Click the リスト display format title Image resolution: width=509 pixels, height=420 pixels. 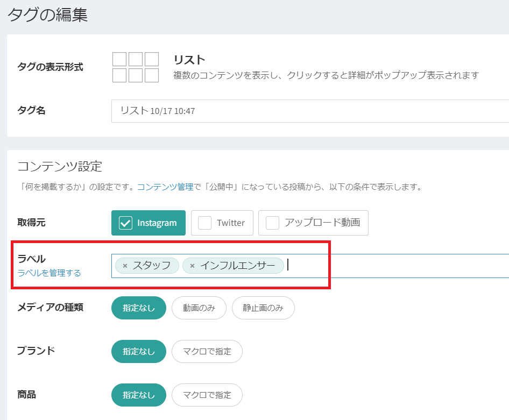189,60
